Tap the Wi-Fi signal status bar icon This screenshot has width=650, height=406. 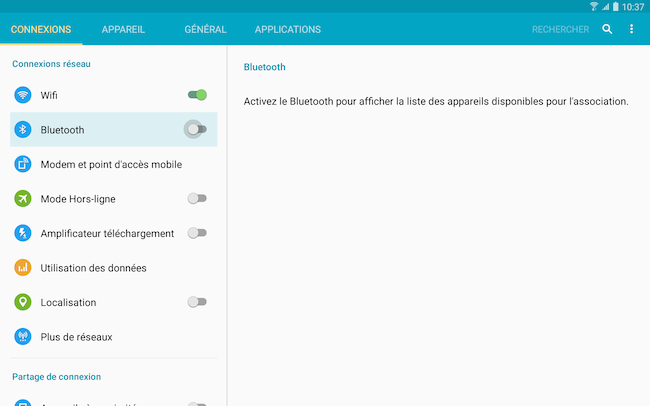tap(594, 7)
